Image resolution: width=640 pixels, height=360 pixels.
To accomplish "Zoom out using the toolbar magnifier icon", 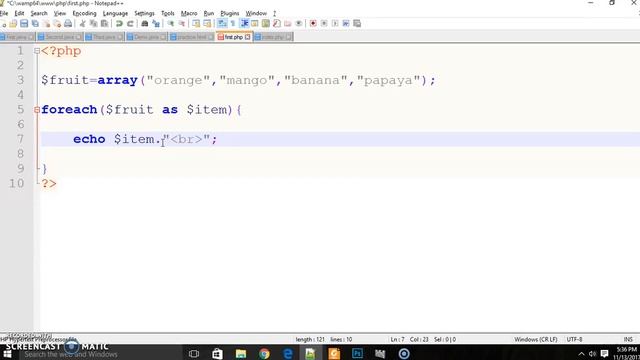I will point(182,24).
